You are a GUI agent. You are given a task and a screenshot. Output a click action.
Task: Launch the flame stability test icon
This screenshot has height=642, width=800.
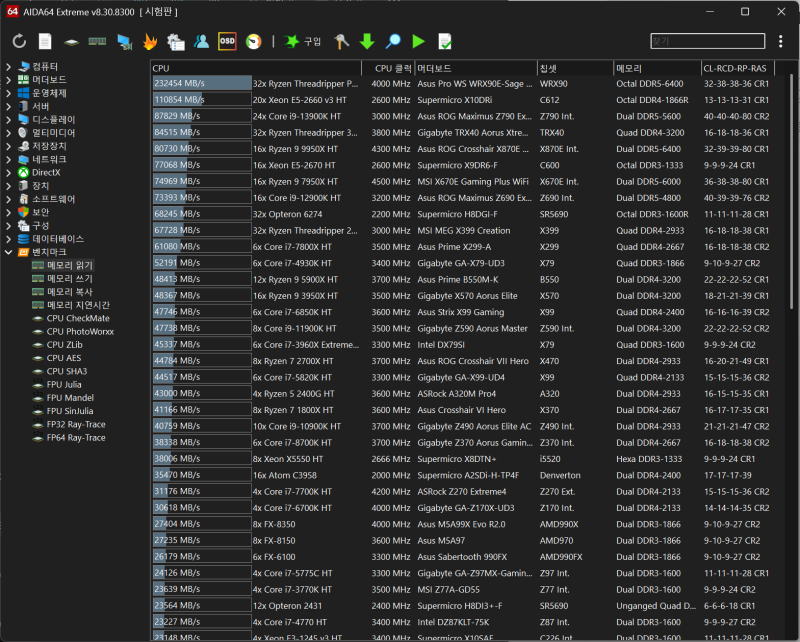click(x=150, y=41)
